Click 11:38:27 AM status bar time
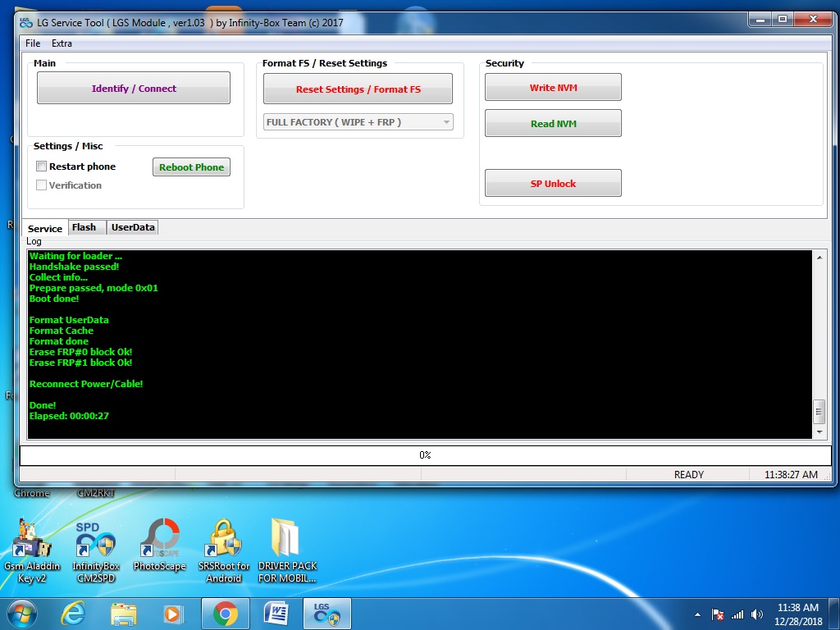This screenshot has width=840, height=630. click(791, 475)
